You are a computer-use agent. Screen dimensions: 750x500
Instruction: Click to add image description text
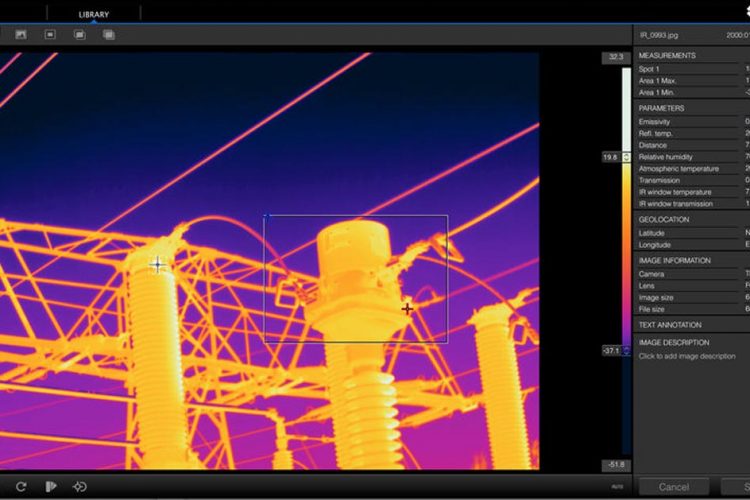coord(692,356)
